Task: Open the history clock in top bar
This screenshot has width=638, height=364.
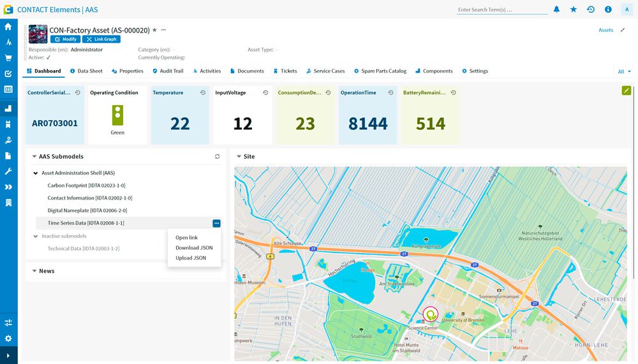Action: (591, 10)
